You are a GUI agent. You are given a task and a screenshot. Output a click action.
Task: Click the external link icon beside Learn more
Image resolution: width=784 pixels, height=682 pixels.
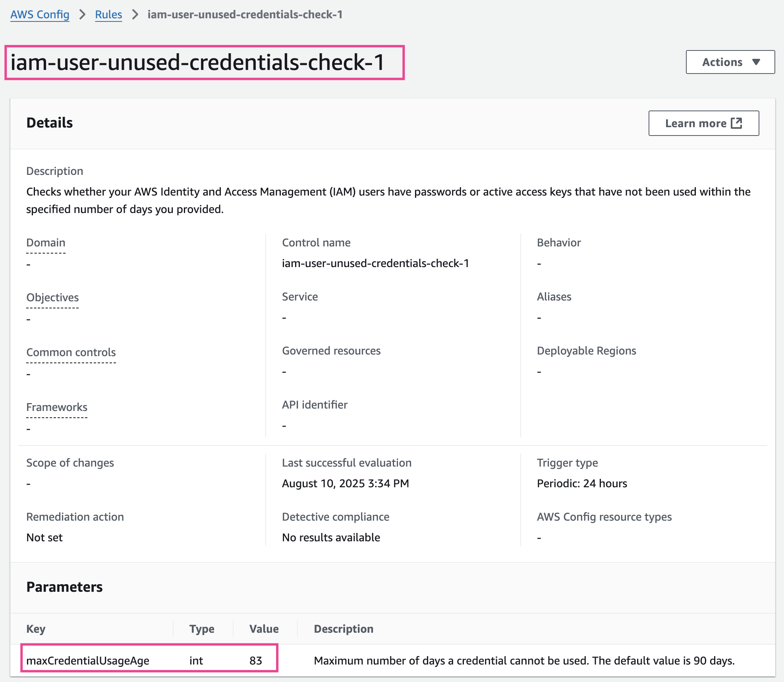pyautogui.click(x=736, y=123)
